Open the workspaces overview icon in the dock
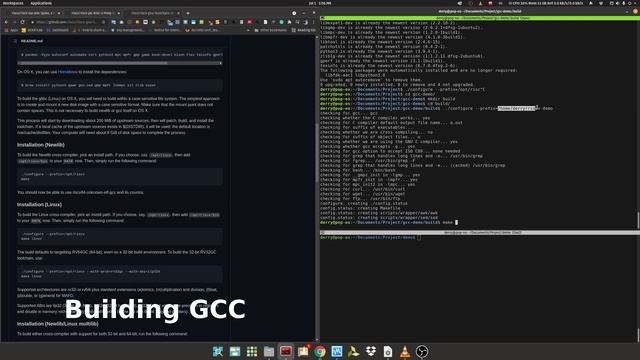The image size is (640, 360). 235,351
